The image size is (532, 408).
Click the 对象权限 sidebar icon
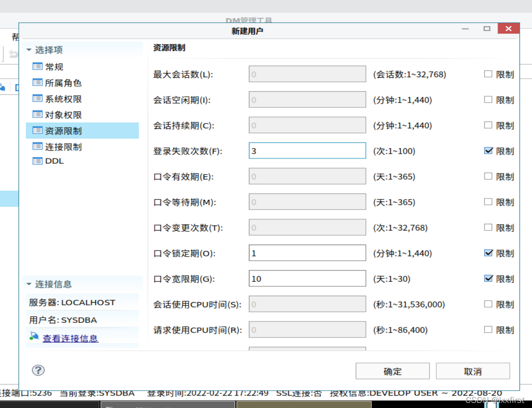tap(37, 115)
